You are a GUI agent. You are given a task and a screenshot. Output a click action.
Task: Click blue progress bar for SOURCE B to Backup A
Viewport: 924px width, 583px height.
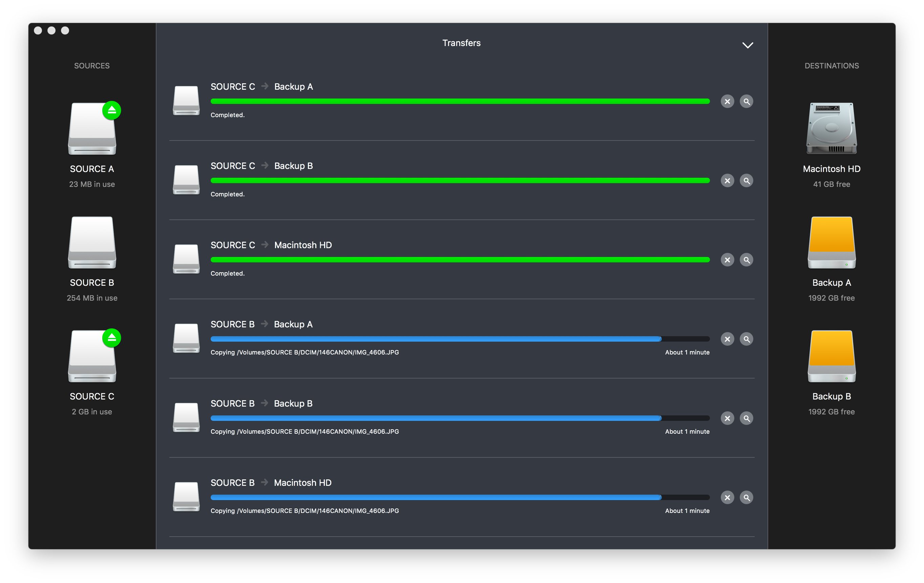coord(460,339)
